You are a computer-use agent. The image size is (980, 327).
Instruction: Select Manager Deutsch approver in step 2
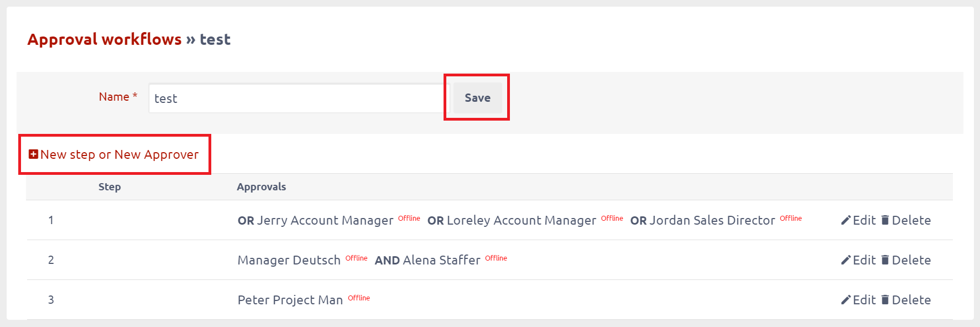[289, 260]
